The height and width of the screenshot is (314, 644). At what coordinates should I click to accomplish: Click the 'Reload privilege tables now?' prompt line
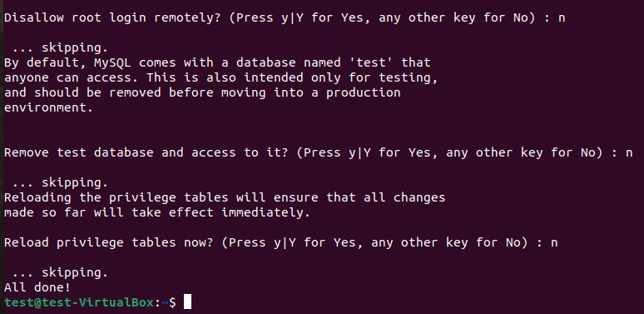pyautogui.click(x=281, y=243)
